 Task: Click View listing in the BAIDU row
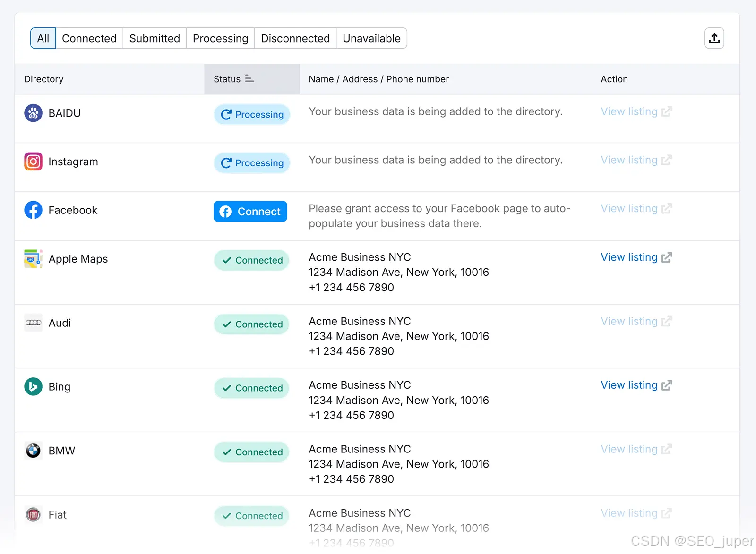click(x=636, y=112)
